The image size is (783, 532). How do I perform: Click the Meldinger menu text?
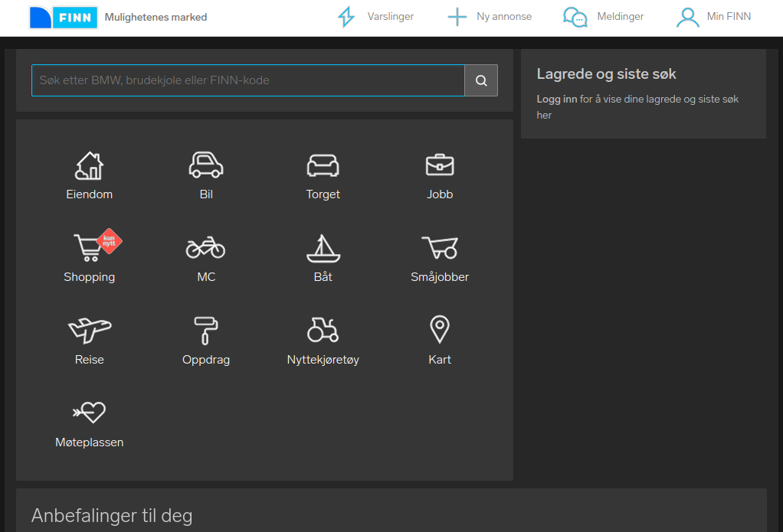(621, 17)
